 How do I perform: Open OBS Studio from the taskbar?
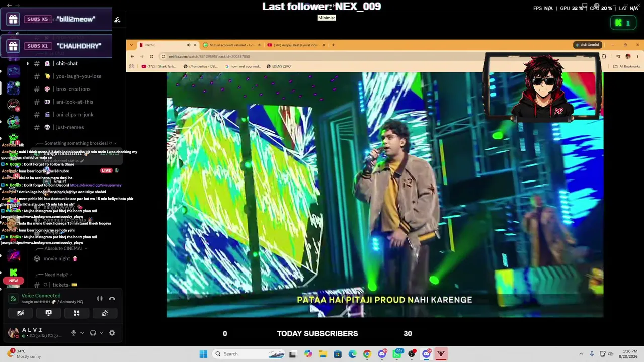pos(412,354)
